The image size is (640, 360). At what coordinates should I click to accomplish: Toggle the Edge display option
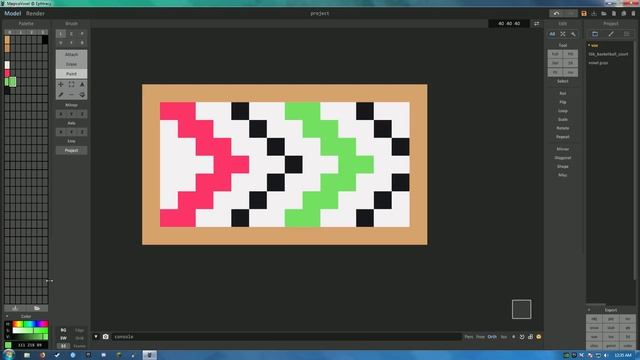tap(80, 330)
